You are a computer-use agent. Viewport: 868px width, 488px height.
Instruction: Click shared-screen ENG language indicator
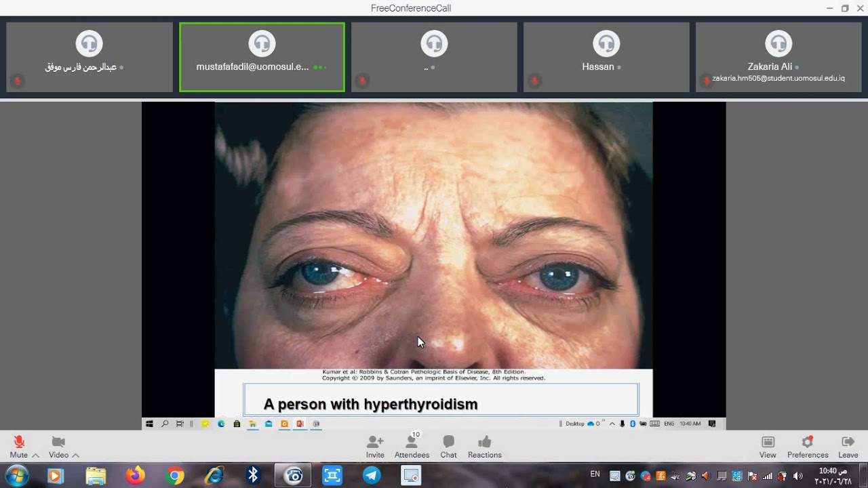point(669,424)
